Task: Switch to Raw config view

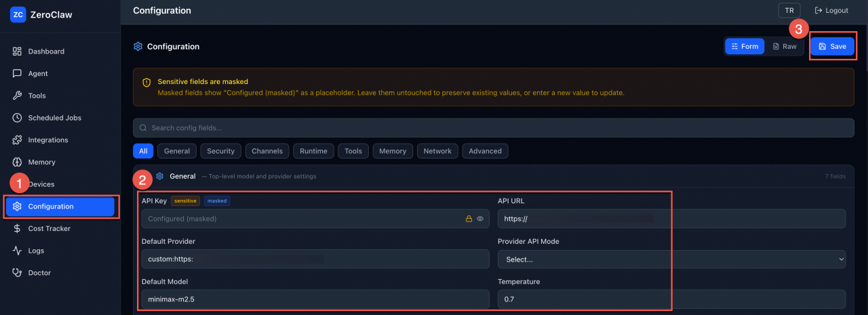Action: [x=785, y=46]
